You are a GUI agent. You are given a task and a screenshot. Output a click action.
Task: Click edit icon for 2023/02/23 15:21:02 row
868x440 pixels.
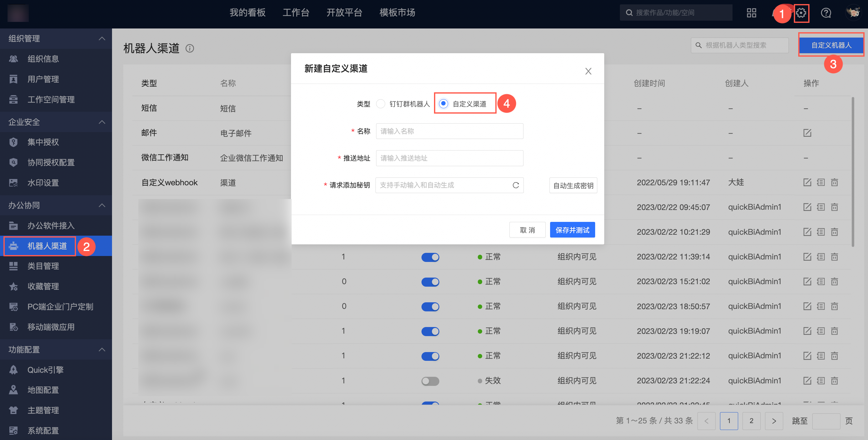(x=807, y=282)
